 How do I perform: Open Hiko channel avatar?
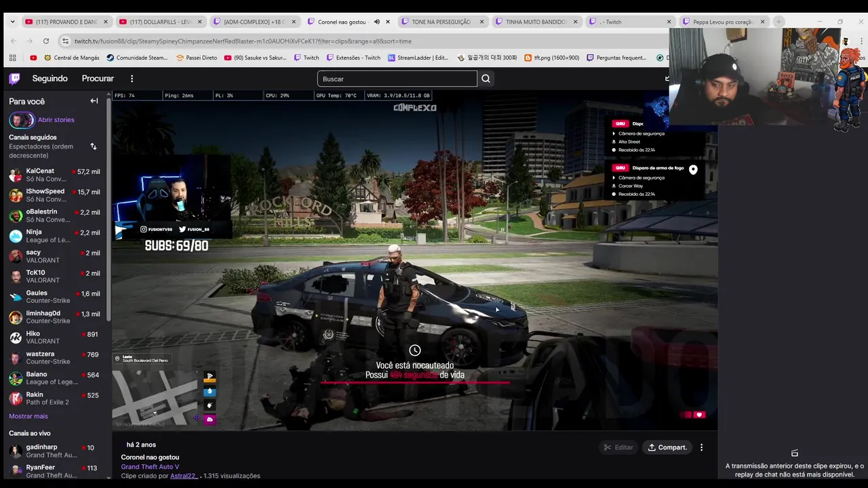pos(16,338)
